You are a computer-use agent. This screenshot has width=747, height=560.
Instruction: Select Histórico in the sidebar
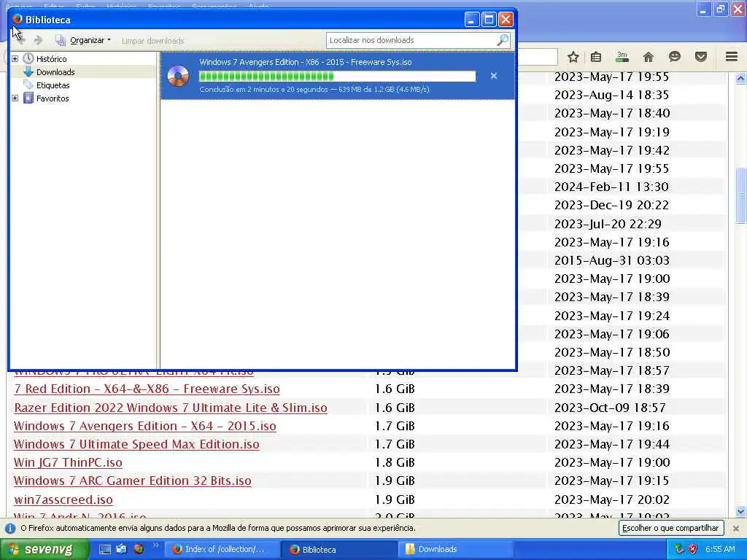click(52, 59)
